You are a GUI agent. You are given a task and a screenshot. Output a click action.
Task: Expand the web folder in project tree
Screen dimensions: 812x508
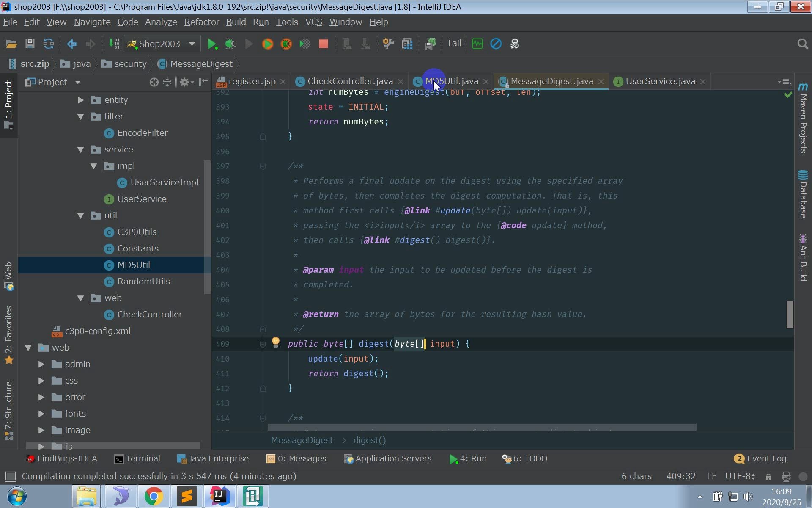click(28, 347)
